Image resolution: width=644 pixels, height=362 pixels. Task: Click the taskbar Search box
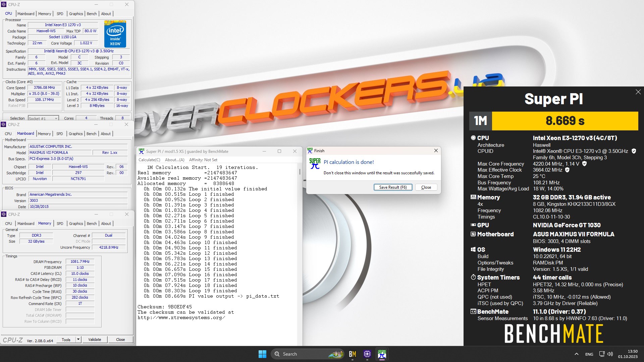[x=308, y=354]
